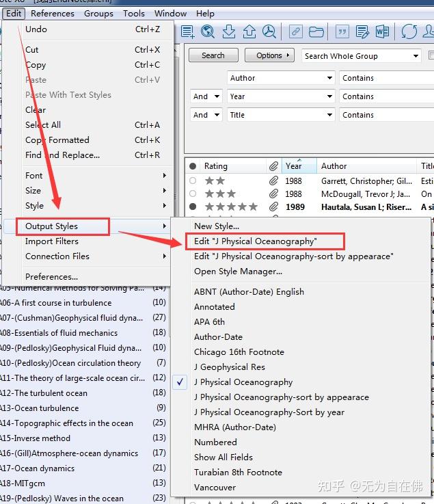
Task: Toggle read status circle for 1988 Garrett reference
Action: point(193,181)
